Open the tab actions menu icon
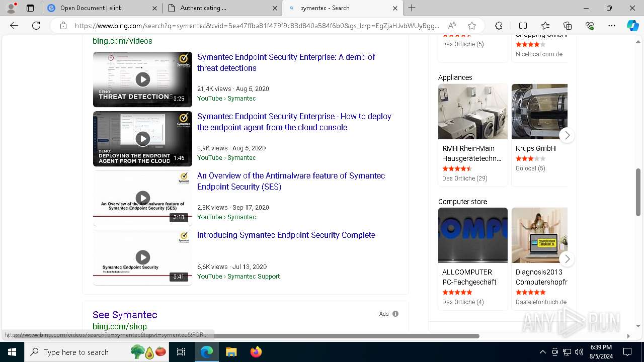This screenshot has width=644, height=362. pos(30,8)
